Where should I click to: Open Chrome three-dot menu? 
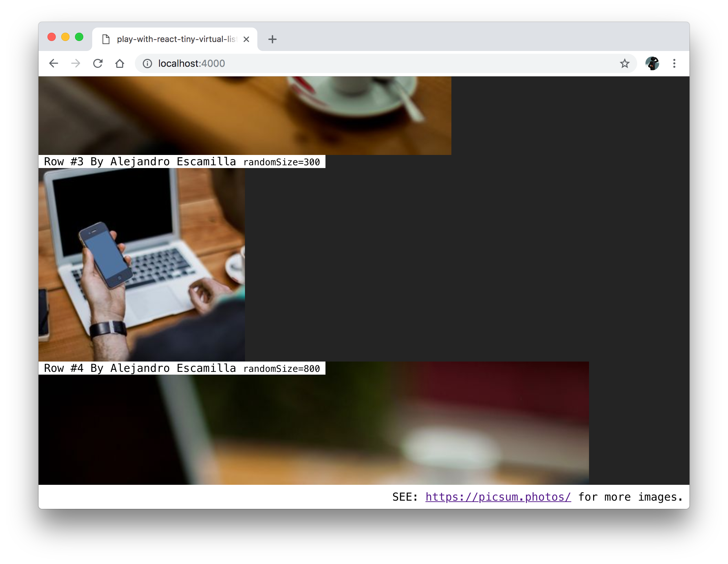tap(674, 63)
